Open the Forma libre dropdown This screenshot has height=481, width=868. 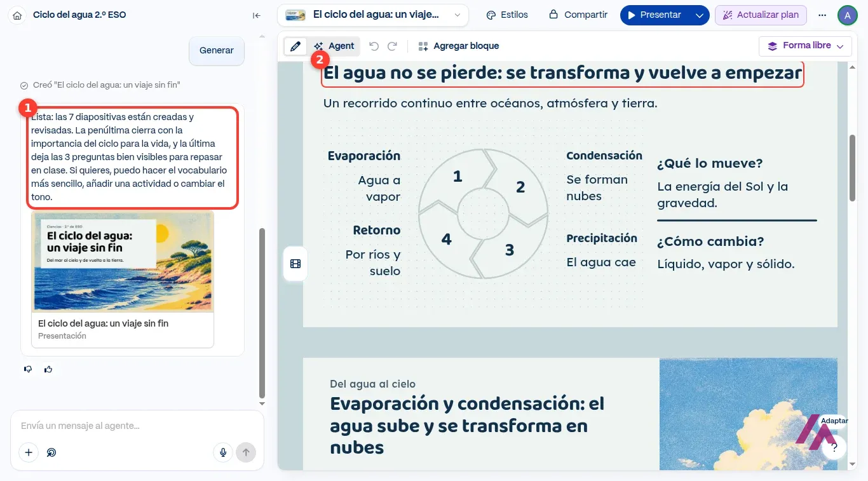pos(805,46)
